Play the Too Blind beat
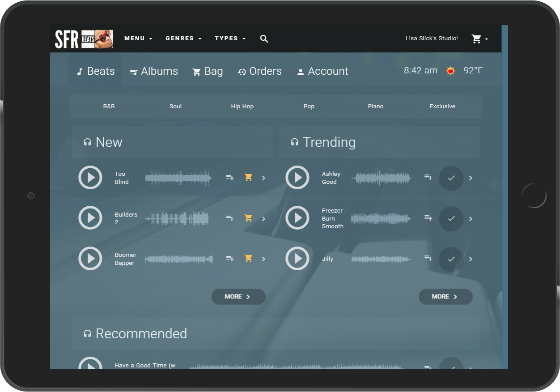 coord(90,178)
